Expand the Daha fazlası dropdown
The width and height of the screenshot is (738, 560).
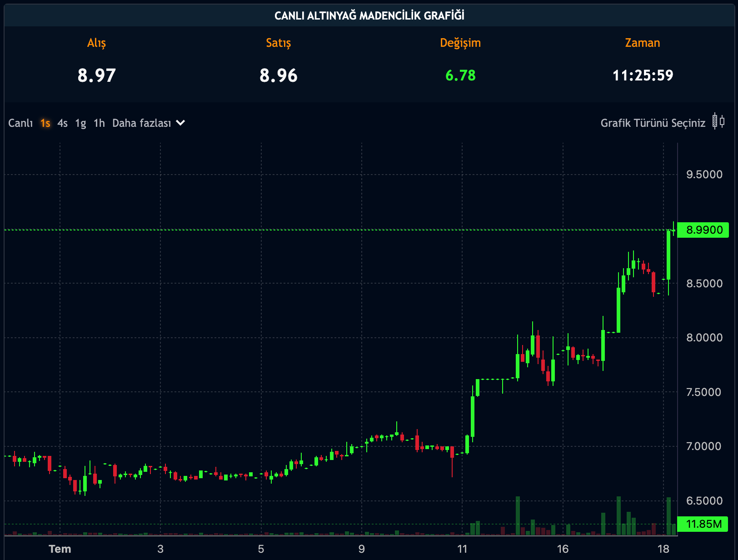tap(149, 123)
